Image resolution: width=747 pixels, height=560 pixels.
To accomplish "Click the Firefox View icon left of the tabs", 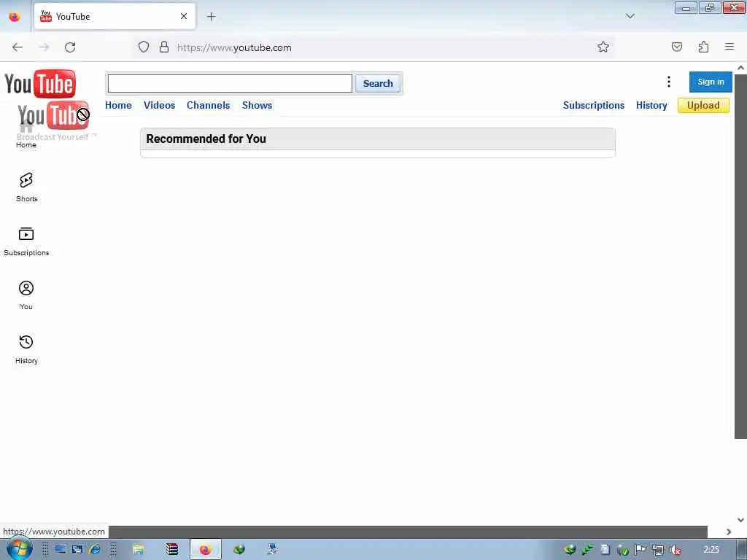I will pyautogui.click(x=15, y=17).
